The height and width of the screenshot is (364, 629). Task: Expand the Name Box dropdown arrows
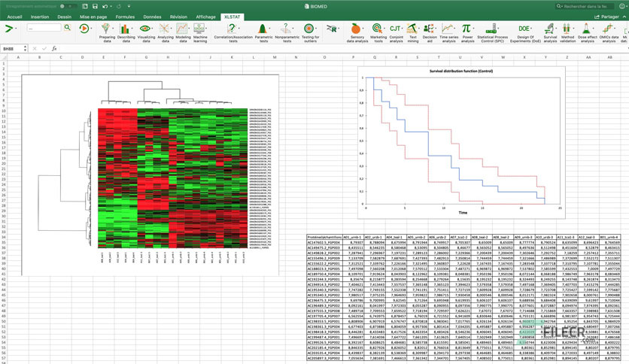(x=26, y=48)
